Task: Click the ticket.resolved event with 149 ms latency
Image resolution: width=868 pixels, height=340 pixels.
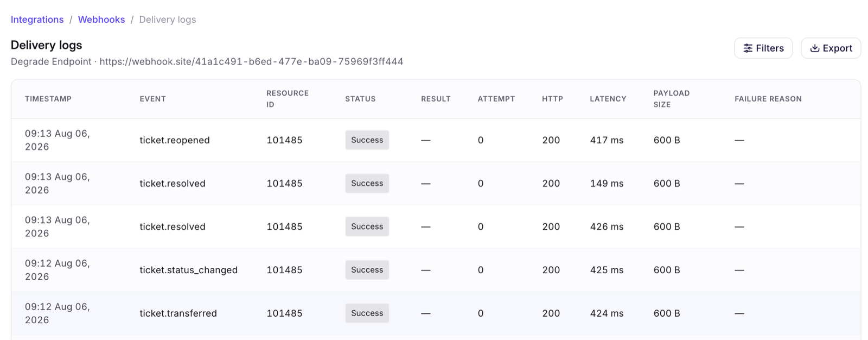Action: [173, 184]
